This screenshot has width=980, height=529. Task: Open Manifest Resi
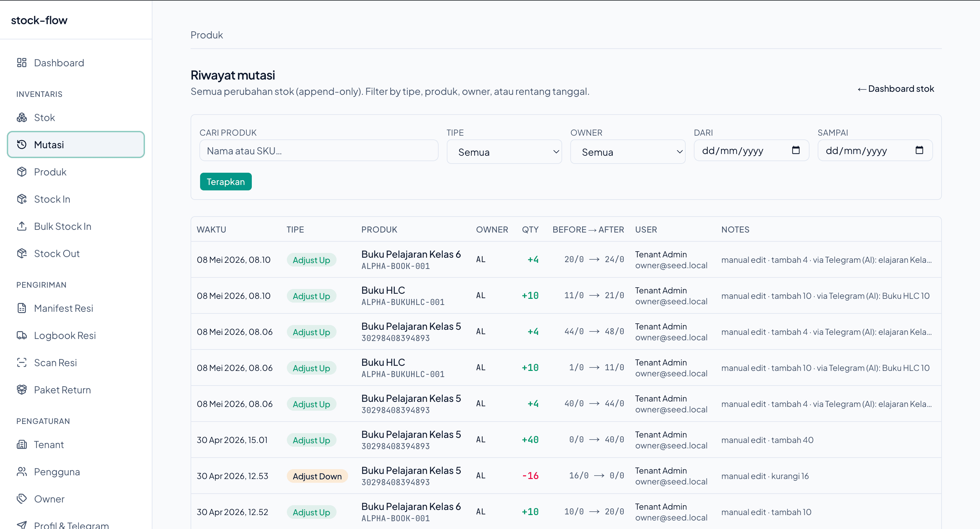click(76, 308)
